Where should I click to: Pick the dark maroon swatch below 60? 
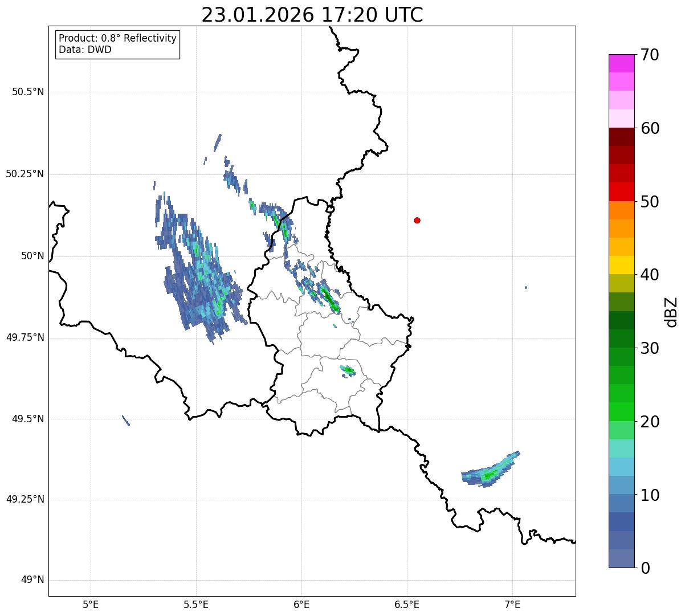coord(622,137)
